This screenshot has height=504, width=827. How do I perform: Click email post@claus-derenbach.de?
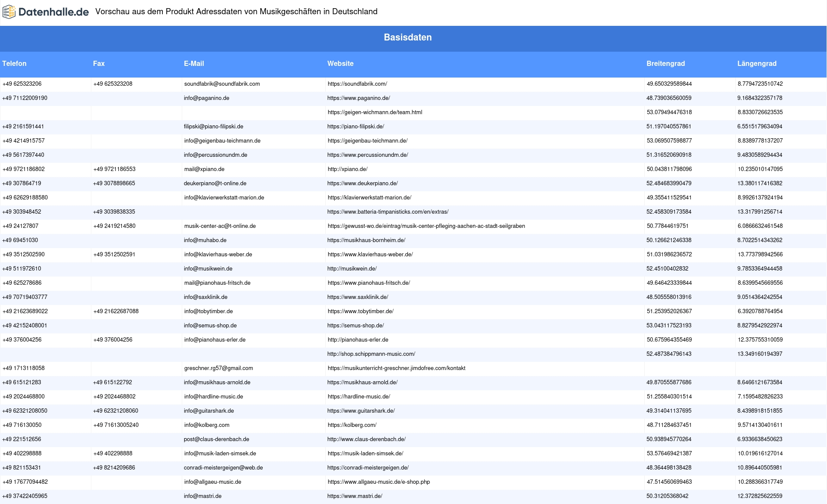click(216, 439)
